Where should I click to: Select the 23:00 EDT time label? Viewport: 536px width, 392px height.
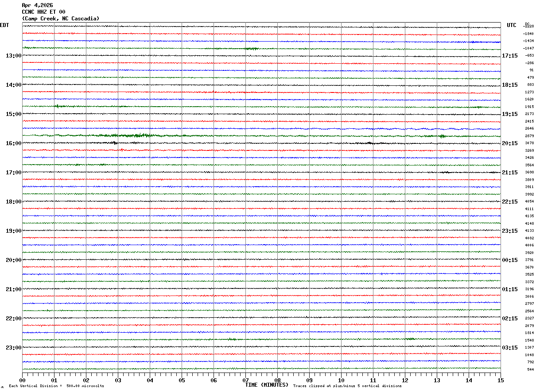click(13, 347)
